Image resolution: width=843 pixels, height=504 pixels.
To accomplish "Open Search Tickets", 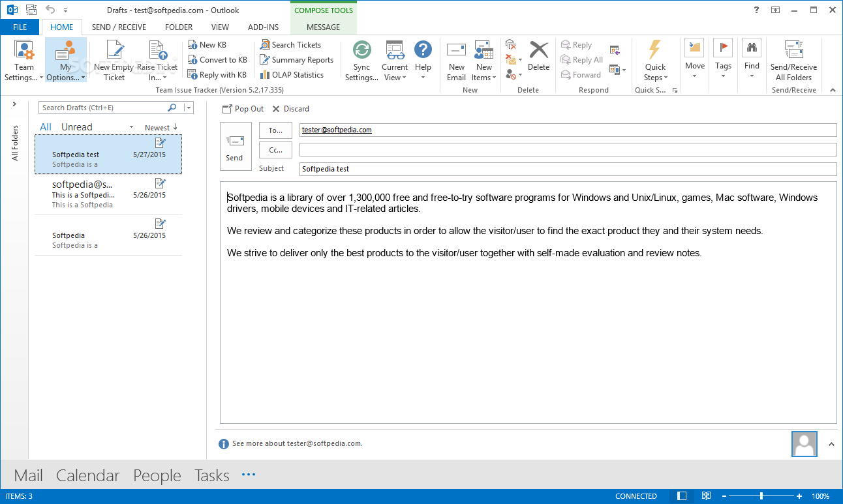I will [290, 45].
